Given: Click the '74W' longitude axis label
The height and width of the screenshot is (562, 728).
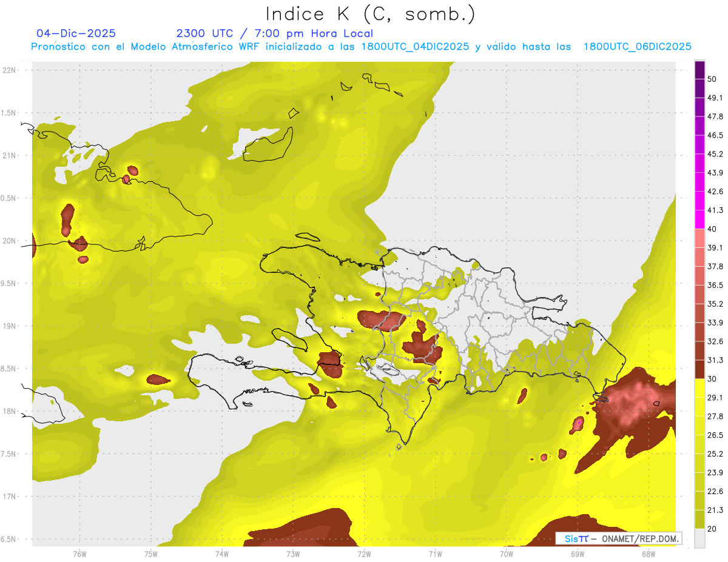Looking at the screenshot, I should (x=221, y=553).
